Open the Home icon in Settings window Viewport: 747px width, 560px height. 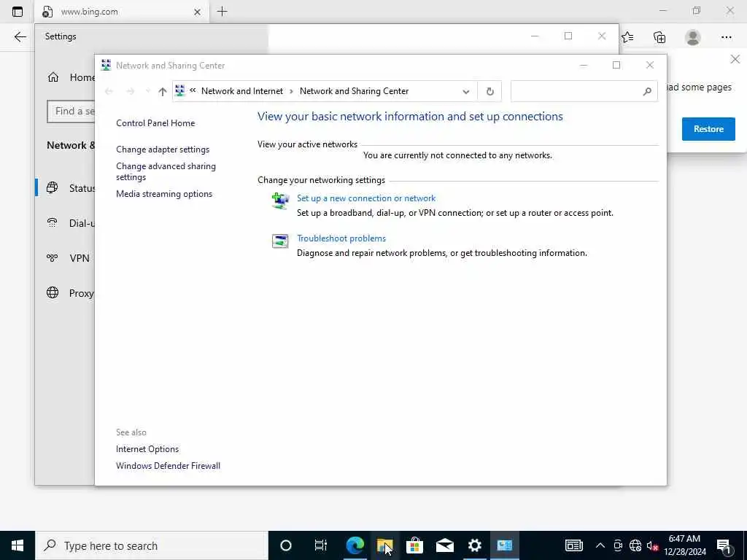(53, 77)
